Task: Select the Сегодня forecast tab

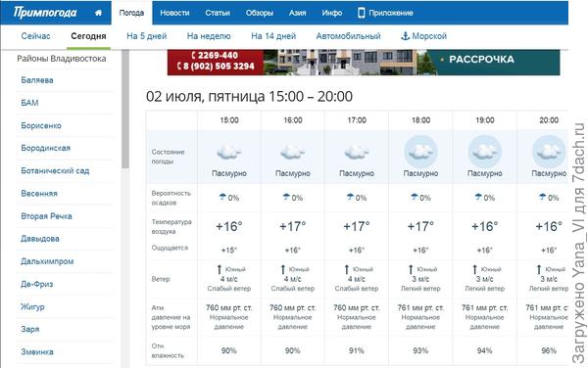Action: click(88, 36)
